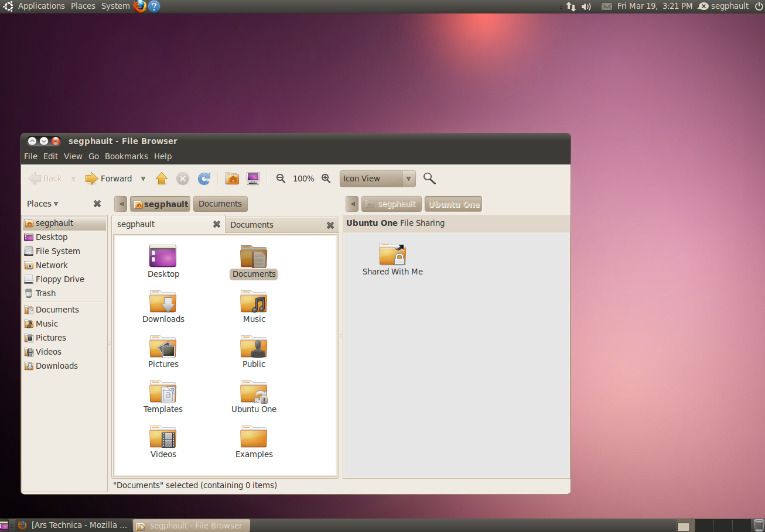
Task: Open the Downloads folder icon in the main pane
Action: tap(163, 301)
